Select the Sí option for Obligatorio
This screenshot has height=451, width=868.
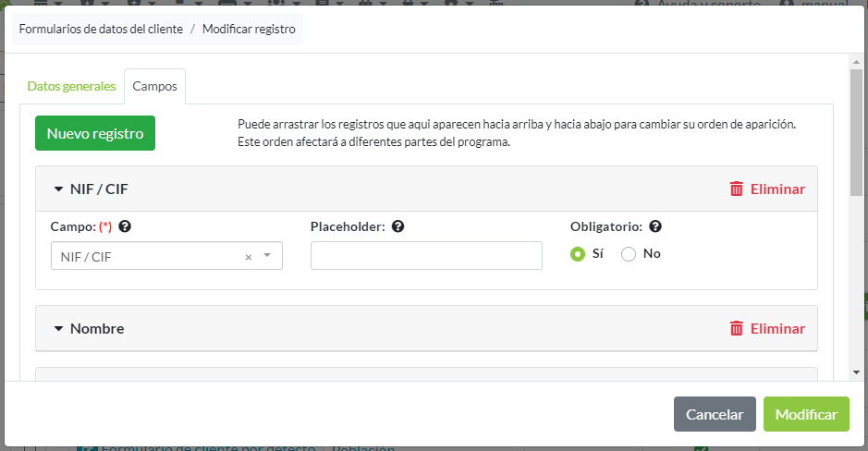tap(578, 254)
